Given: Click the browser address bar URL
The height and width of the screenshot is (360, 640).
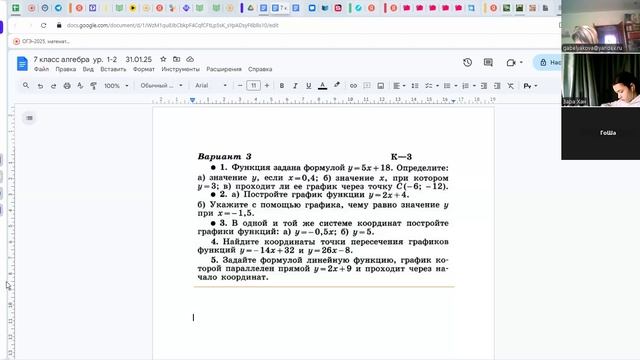Looking at the screenshot, I should pyautogui.click(x=172, y=25).
